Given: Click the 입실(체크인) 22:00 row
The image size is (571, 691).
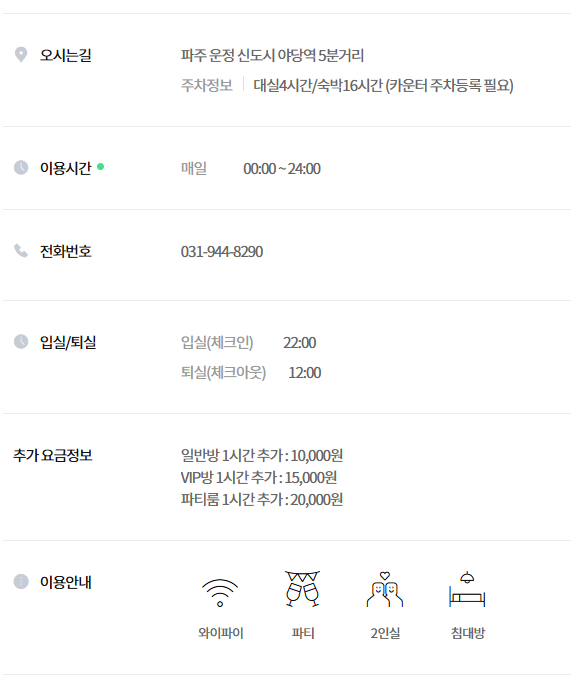Looking at the screenshot, I should pyautogui.click(x=248, y=342).
